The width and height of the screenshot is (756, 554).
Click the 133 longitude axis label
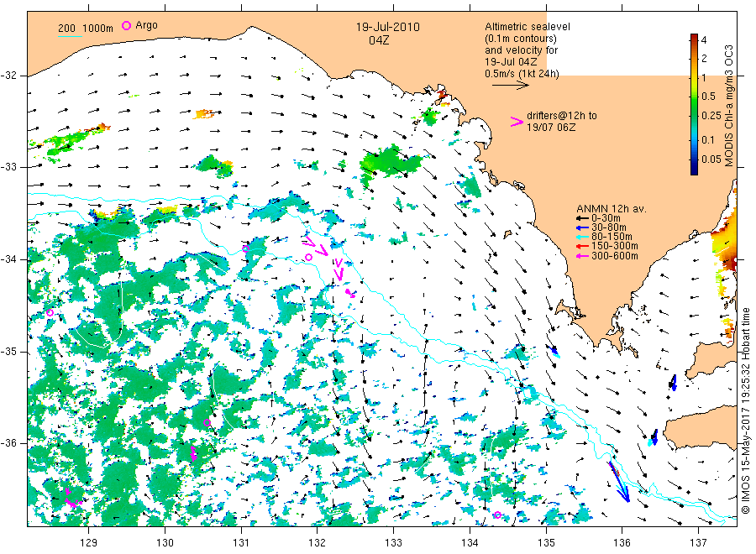click(x=393, y=543)
